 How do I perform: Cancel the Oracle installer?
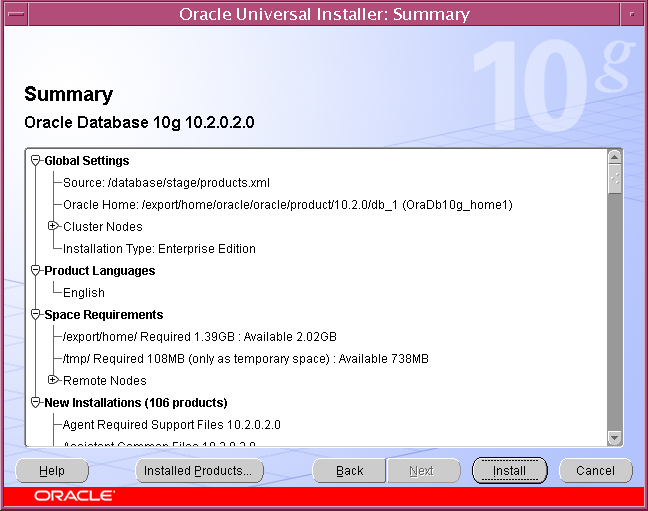[596, 470]
